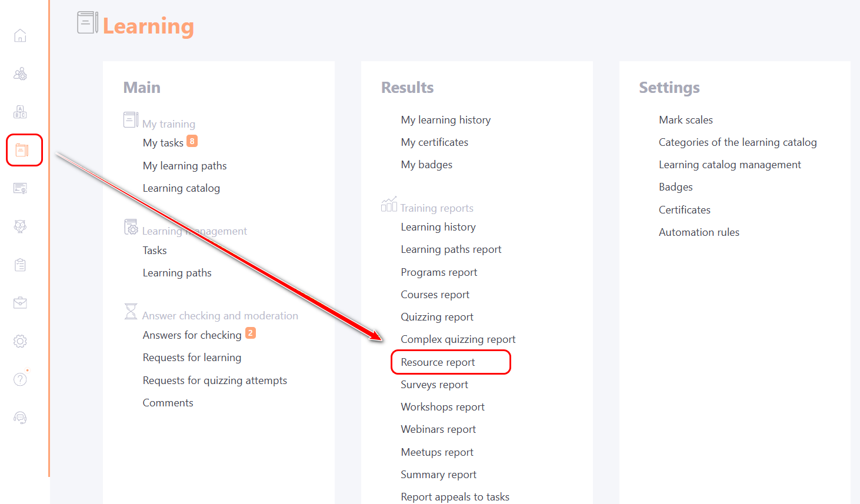Open the certificate icon in sidebar

[20, 188]
